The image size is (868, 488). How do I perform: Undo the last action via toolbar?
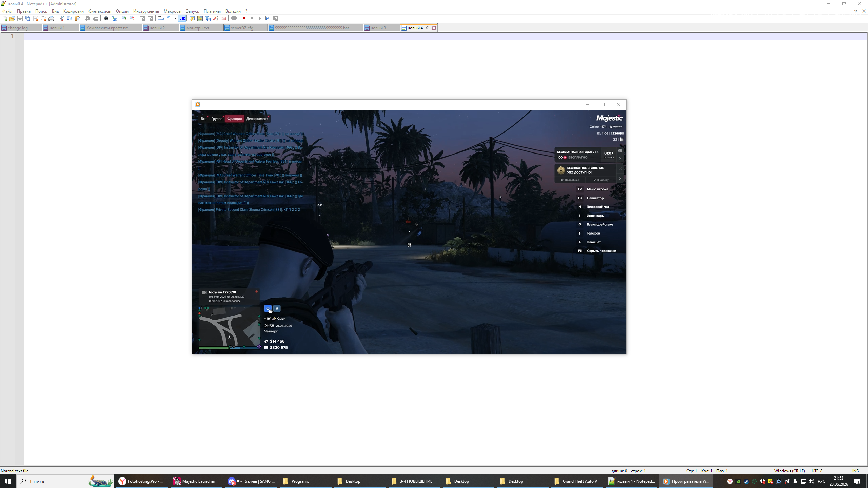pos(88,18)
